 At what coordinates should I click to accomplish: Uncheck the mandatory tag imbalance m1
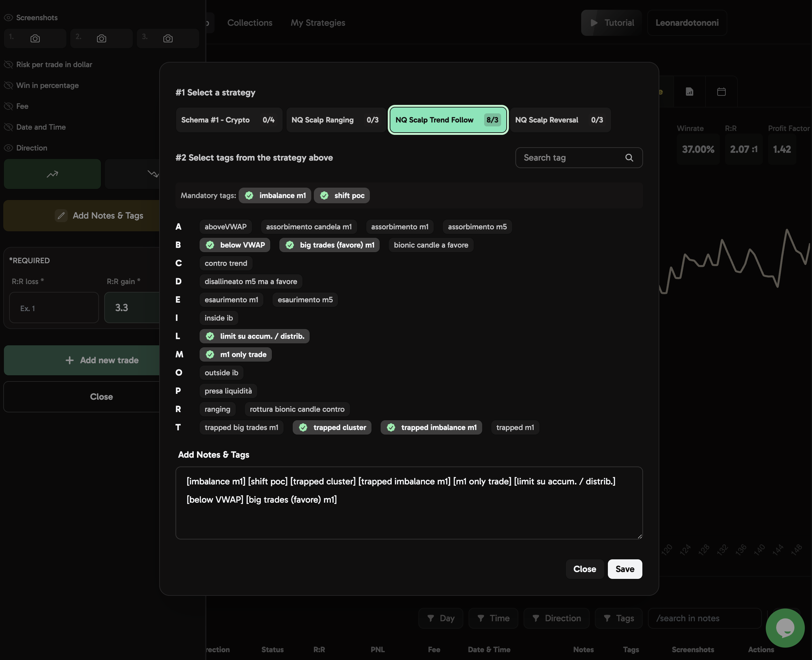click(x=275, y=195)
